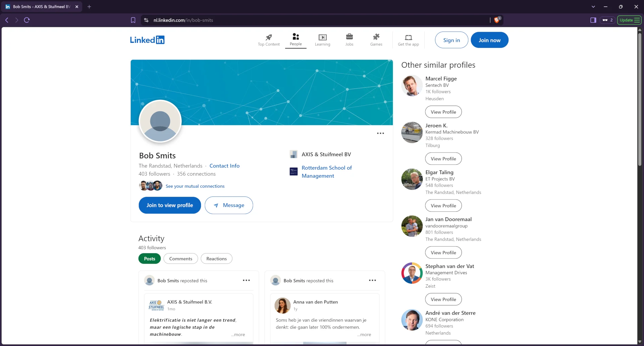This screenshot has width=644, height=346.
Task: Click Elgar Taling profile photo
Action: coord(412,179)
